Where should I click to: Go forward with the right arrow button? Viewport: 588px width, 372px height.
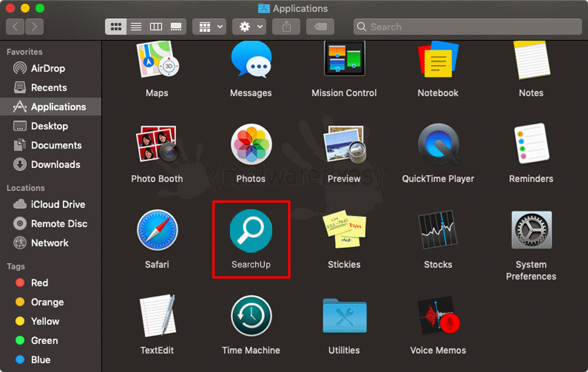point(35,26)
